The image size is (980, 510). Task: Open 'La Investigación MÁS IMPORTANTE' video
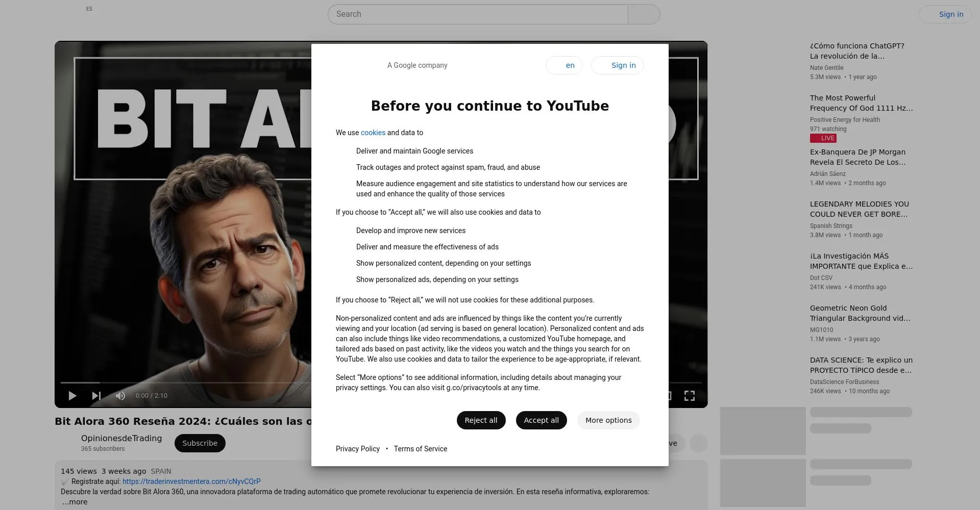coord(862,261)
